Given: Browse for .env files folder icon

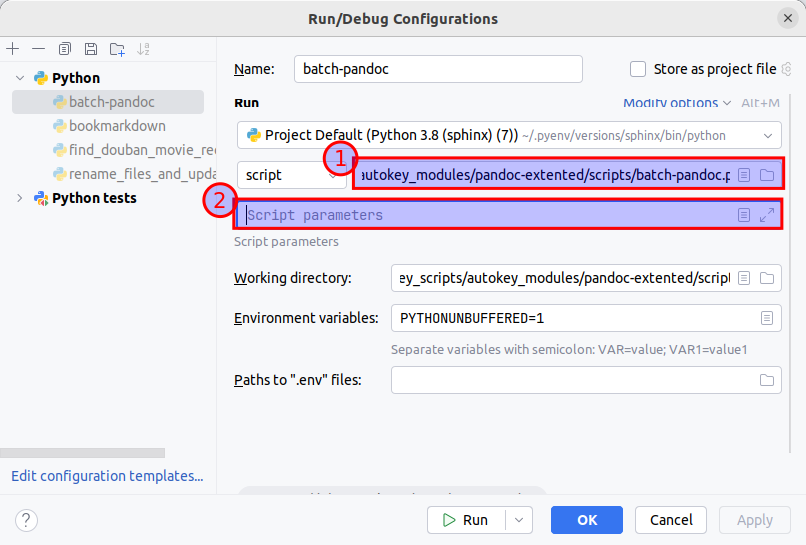Looking at the screenshot, I should 767,380.
